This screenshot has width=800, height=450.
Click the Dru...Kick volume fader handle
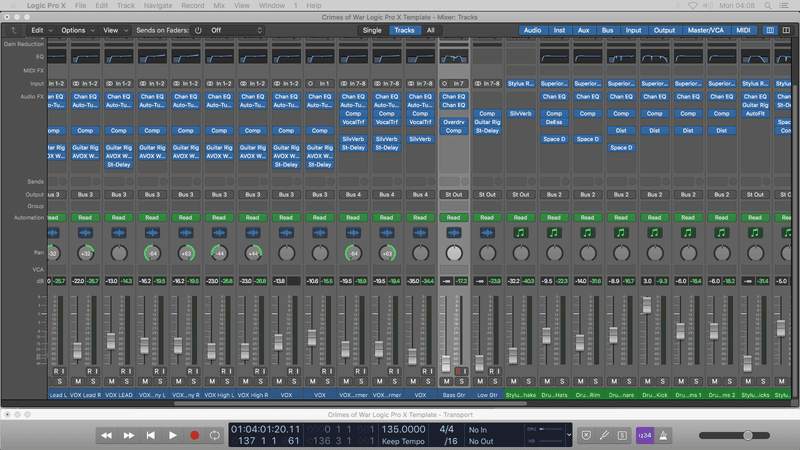pyautogui.click(x=647, y=305)
